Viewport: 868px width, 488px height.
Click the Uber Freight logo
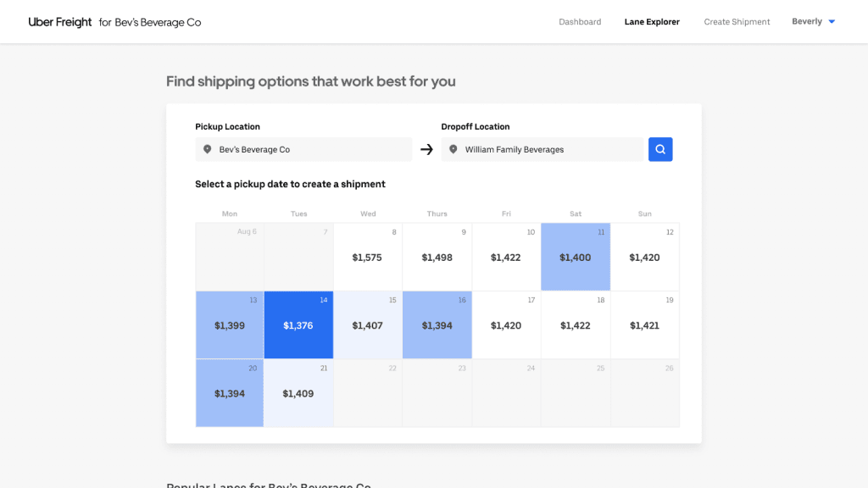(60, 22)
